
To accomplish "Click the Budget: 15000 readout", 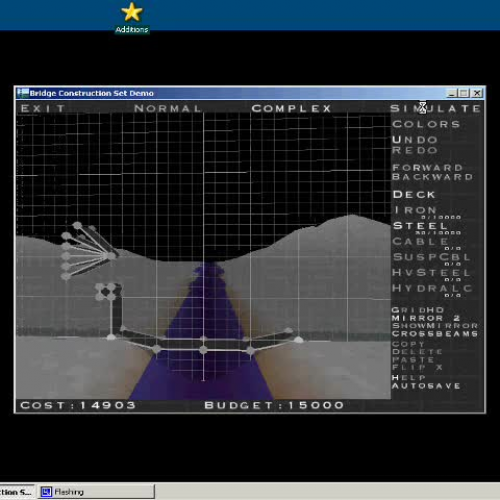I will pos(274,405).
